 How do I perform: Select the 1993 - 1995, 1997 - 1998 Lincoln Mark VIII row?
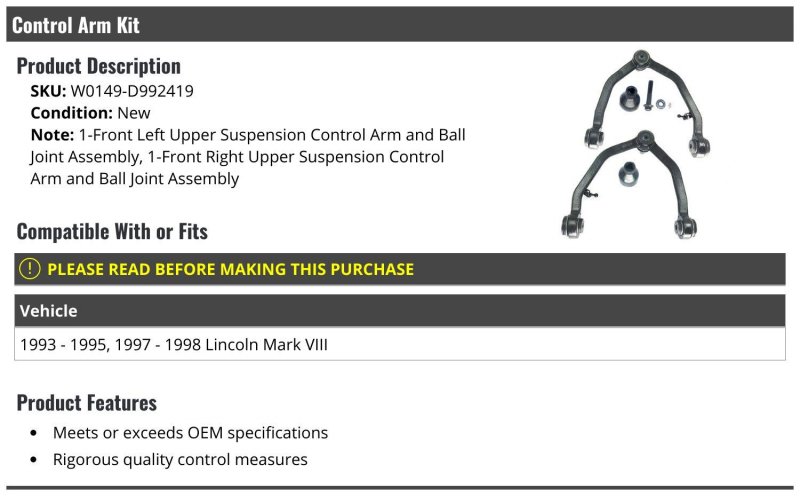point(399,344)
